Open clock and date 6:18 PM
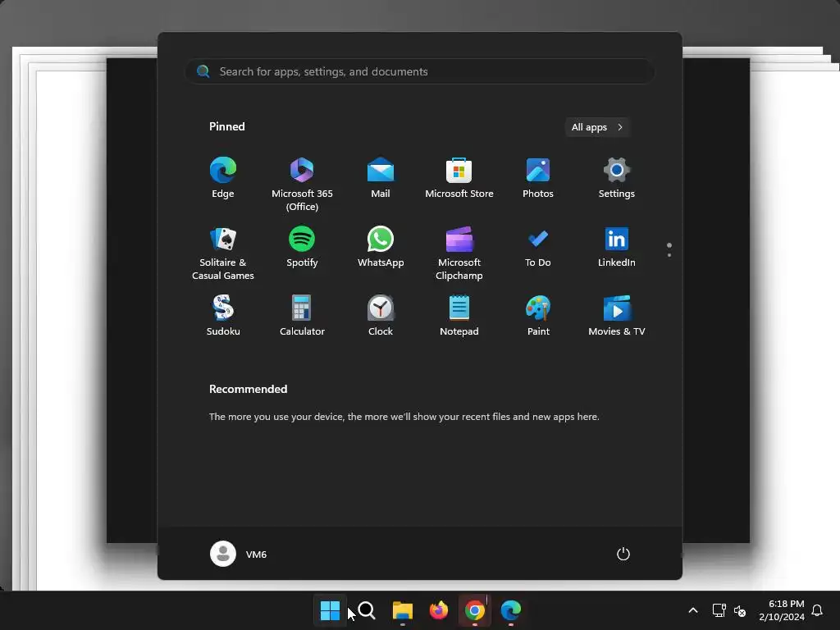Viewport: 840px width, 630px height. click(782, 610)
